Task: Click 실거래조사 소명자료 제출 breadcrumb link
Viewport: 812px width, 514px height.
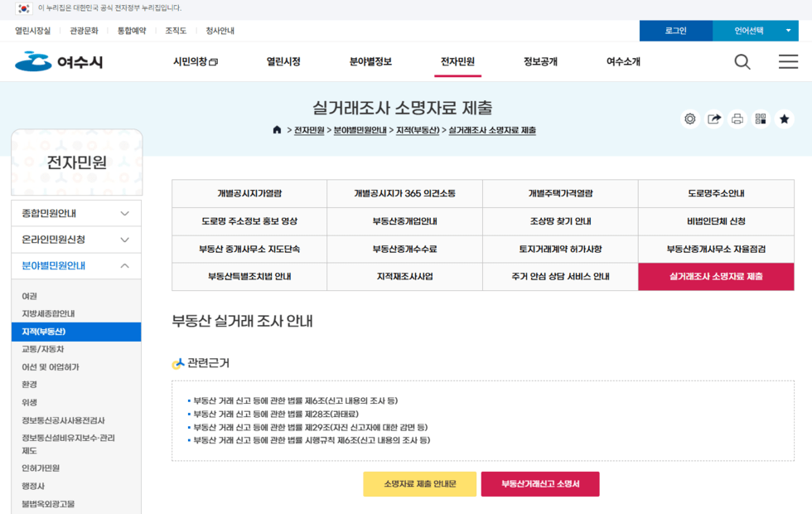Action: 492,130
